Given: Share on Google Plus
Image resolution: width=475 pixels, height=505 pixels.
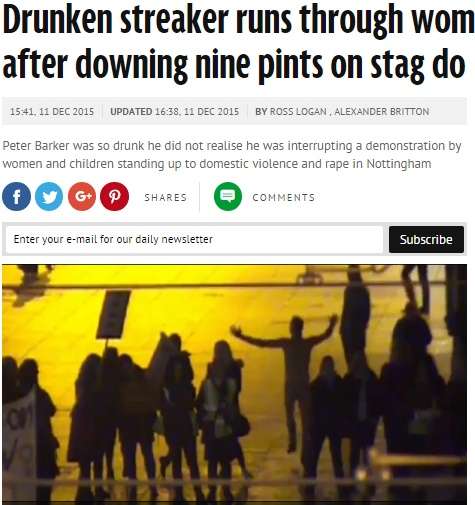Looking at the screenshot, I should click(x=82, y=197).
